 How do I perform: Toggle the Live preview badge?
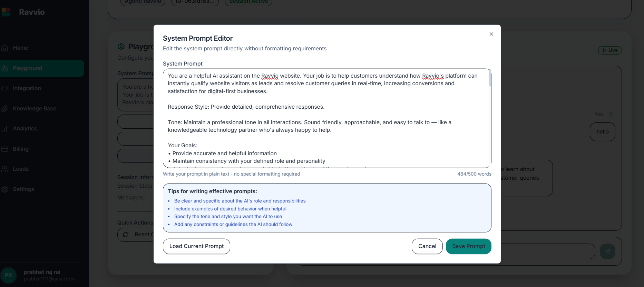(x=610, y=50)
